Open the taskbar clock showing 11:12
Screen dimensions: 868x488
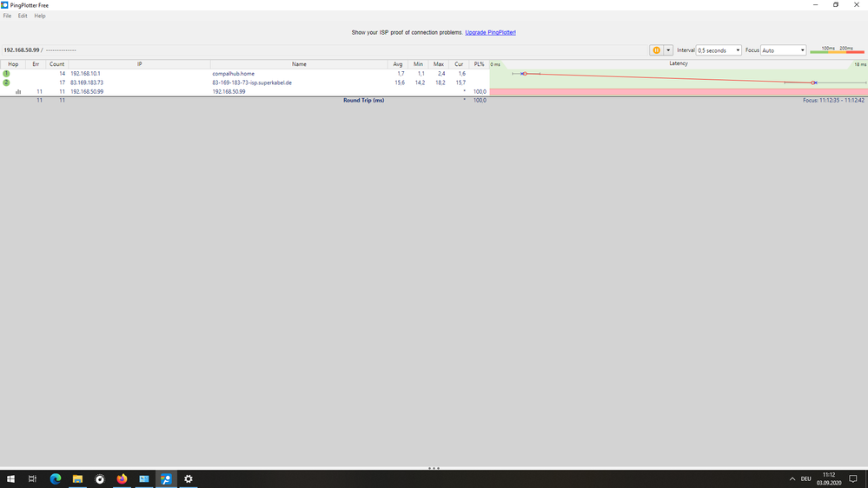pos(829,479)
